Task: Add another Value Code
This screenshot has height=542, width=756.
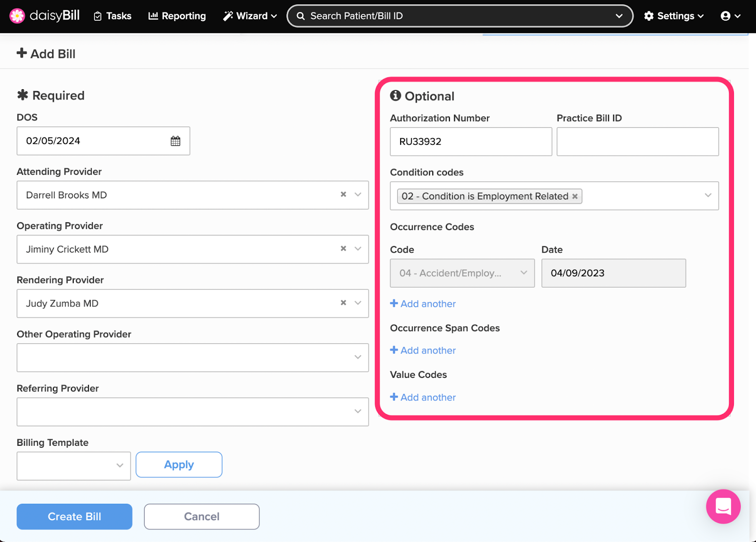Action: pyautogui.click(x=423, y=397)
